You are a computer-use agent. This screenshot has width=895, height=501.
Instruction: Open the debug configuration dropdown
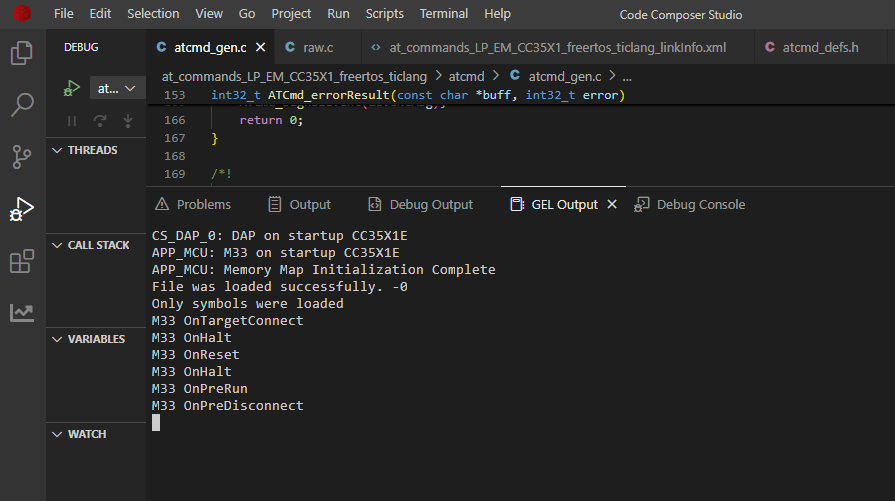click(x=118, y=89)
